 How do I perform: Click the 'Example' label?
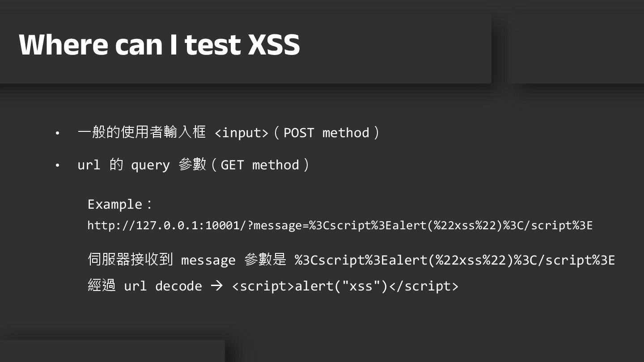point(114,204)
